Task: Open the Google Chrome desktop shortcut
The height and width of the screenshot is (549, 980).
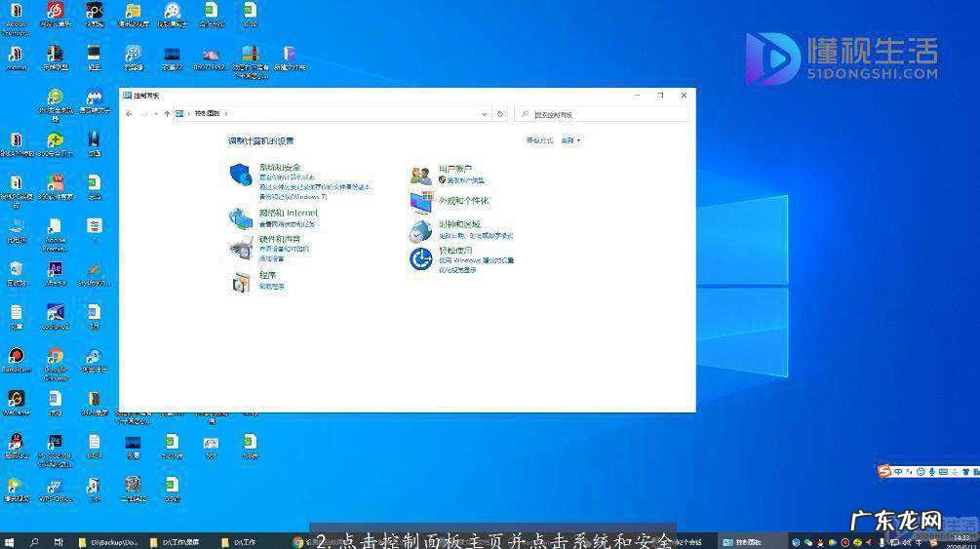Action: (x=56, y=357)
